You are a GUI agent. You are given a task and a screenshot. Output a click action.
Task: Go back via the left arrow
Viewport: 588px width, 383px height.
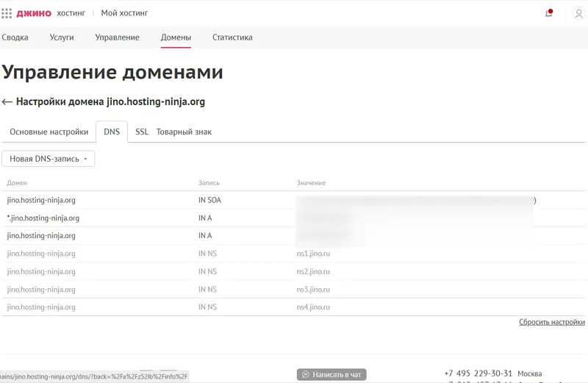point(7,101)
